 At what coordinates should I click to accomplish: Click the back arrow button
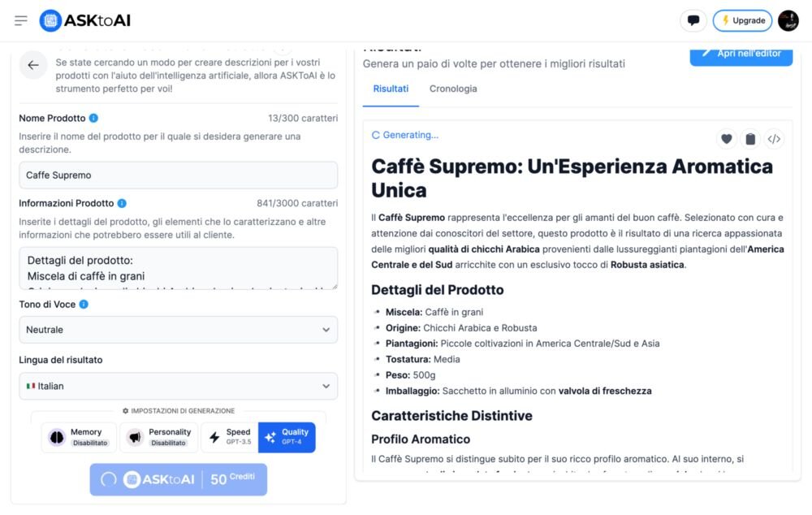[33, 65]
